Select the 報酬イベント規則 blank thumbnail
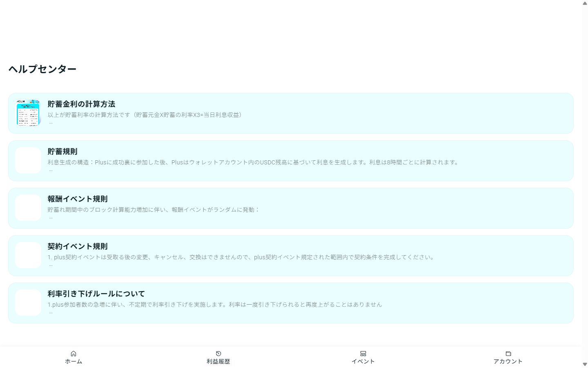The image size is (588, 368). pos(28,208)
